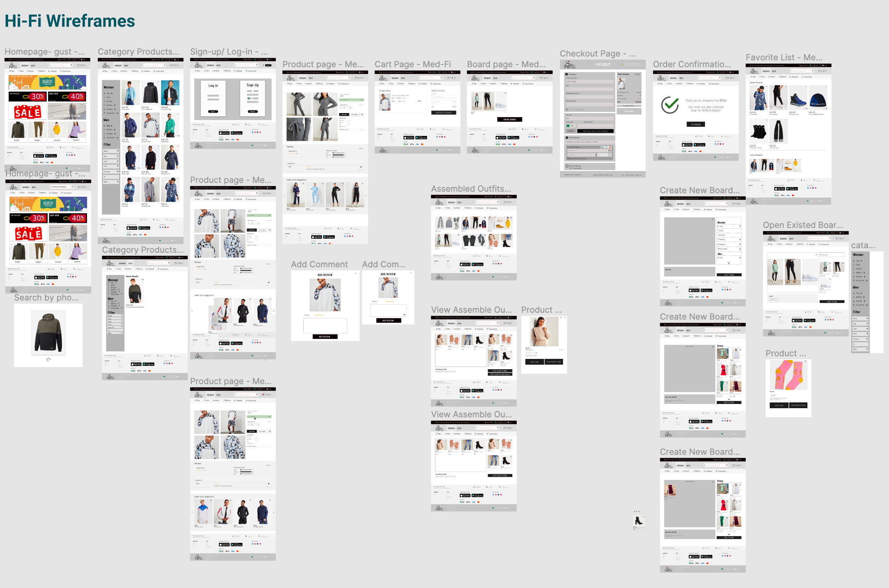Scroll through the wireframe canvas area
This screenshot has width=889, height=588.
(444, 294)
